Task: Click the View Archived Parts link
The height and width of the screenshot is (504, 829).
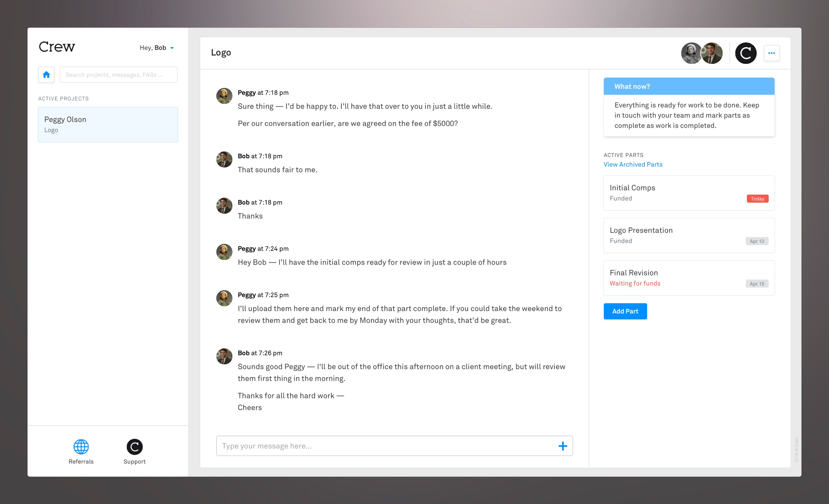Action: click(x=633, y=164)
